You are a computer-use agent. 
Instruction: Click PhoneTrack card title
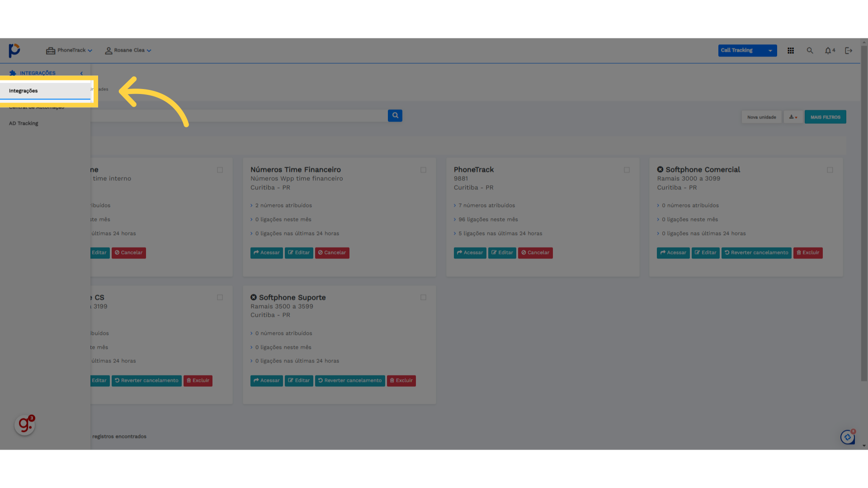coord(474,170)
